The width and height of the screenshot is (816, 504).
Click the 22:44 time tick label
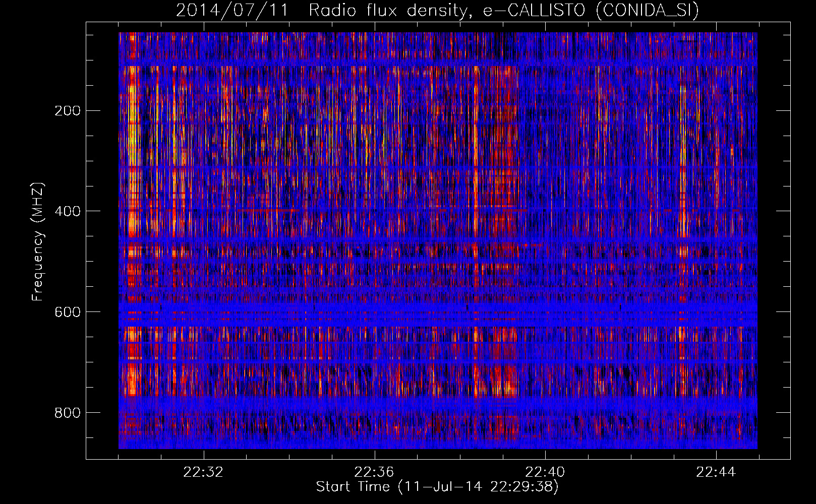(x=716, y=472)
